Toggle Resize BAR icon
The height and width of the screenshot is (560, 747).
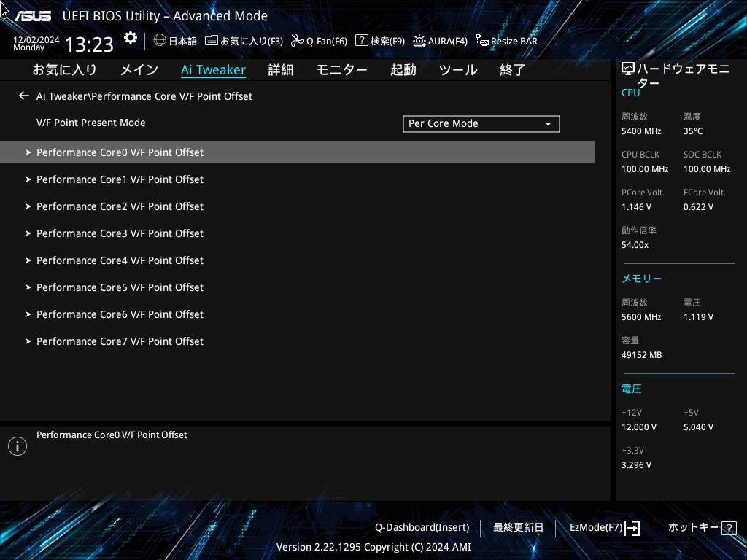482,41
